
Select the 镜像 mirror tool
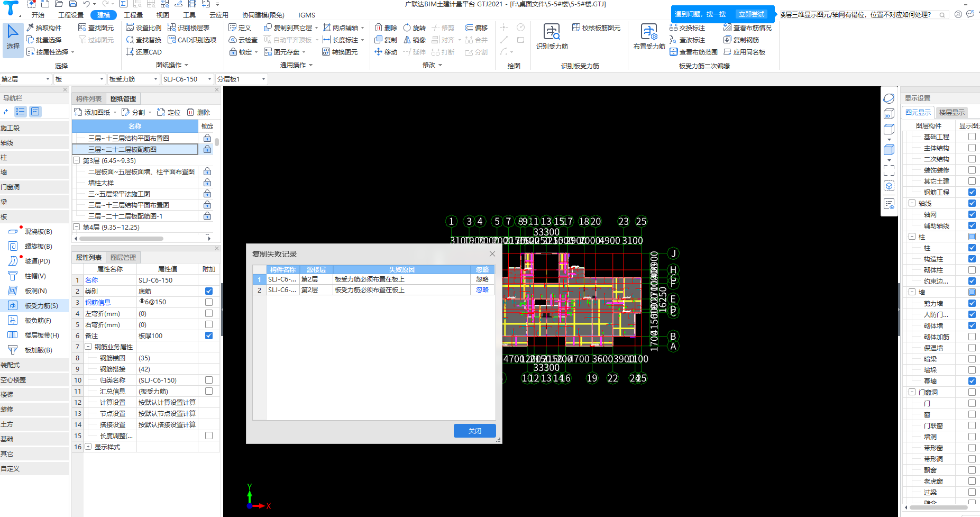tap(414, 40)
